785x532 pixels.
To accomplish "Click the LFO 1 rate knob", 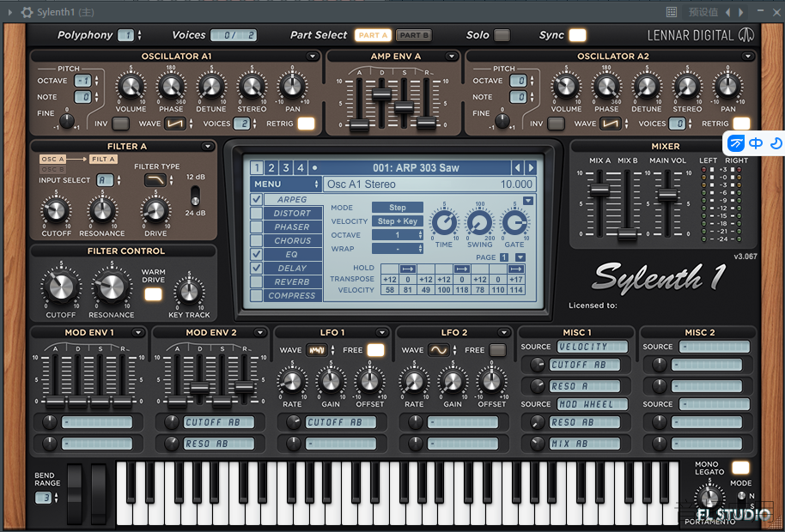I will [292, 382].
